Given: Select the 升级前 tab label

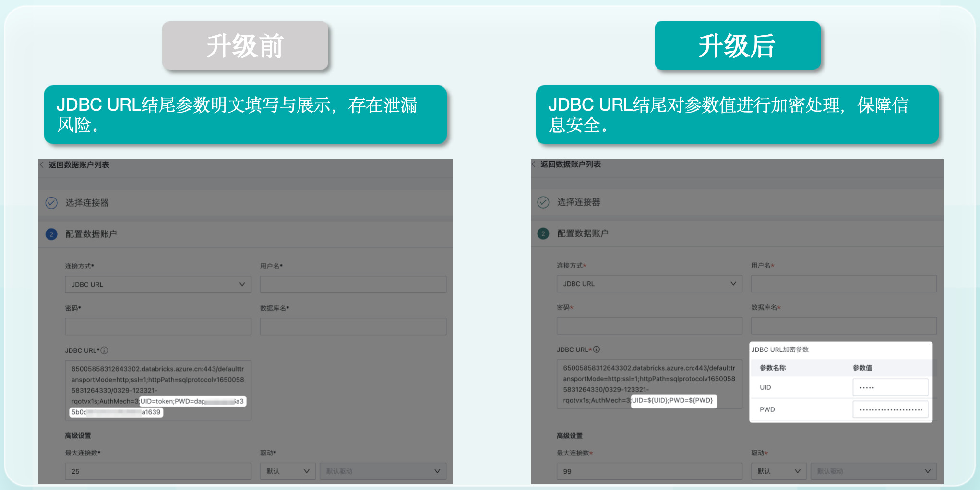Looking at the screenshot, I should coord(245,46).
